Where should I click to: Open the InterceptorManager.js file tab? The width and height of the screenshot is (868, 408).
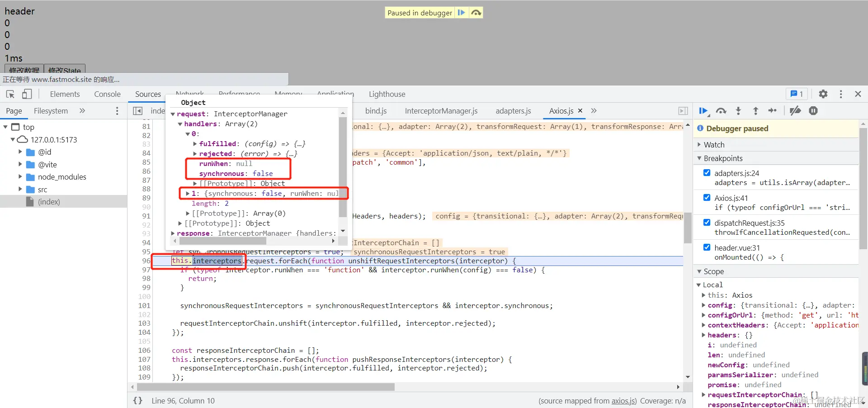coord(441,111)
